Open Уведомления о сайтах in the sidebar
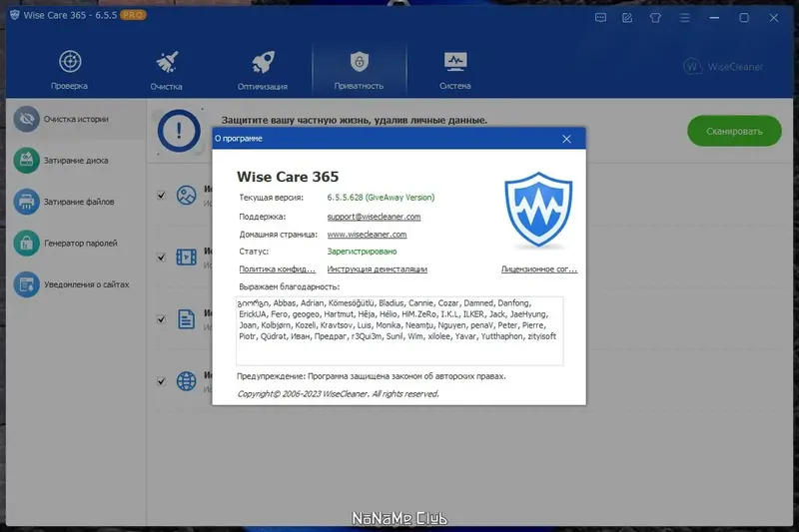The height and width of the screenshot is (532, 799). pos(77,284)
